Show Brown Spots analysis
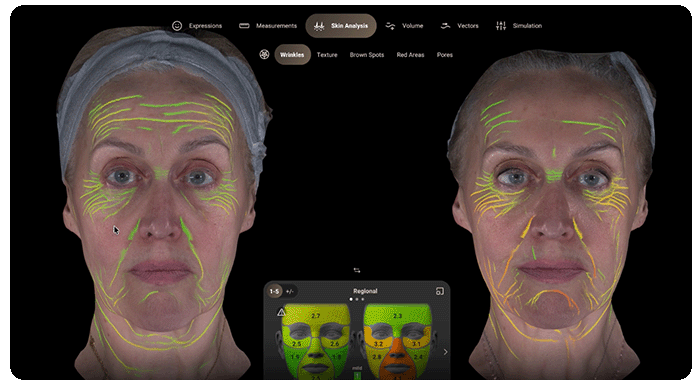 pyautogui.click(x=367, y=55)
